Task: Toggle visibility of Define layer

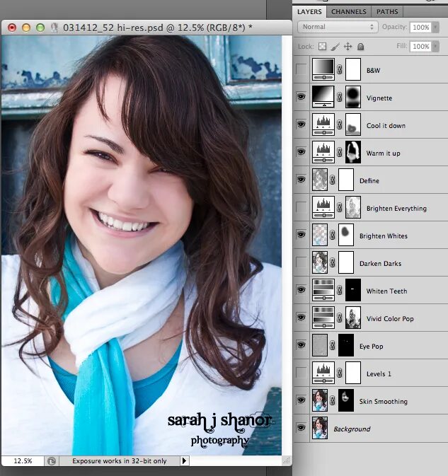Action: (301, 180)
